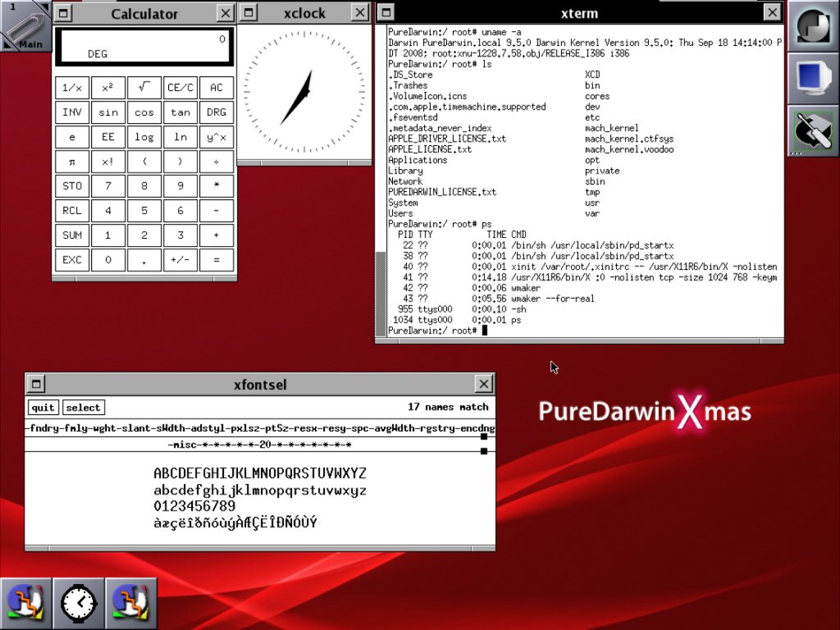Launch the monitor terminal dock icon
Screen dimensions: 840x630
click(813, 78)
